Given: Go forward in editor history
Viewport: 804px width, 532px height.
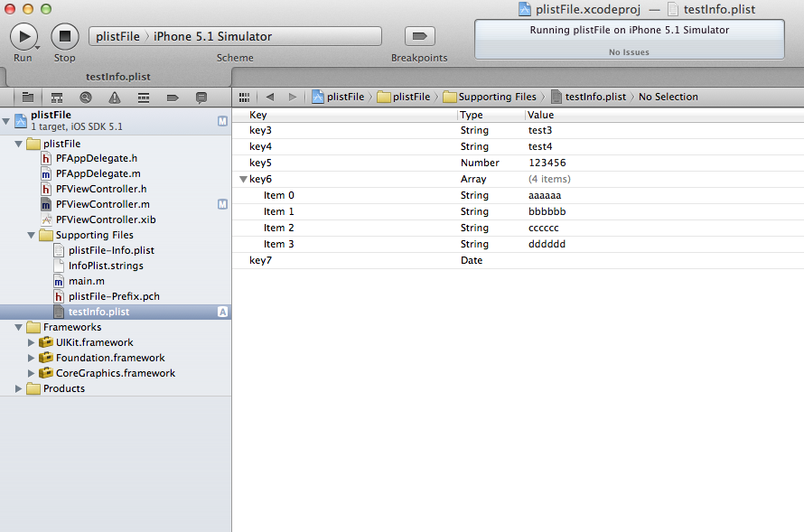Looking at the screenshot, I should pos(293,97).
